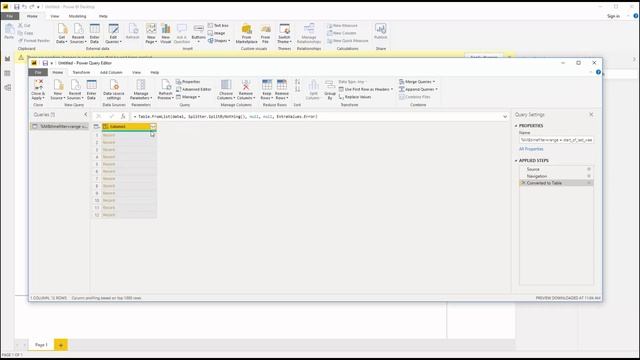Viewport: 640px width, 360px height.
Task: Open Switch Theme in Power BI Desktop
Action: click(284, 33)
